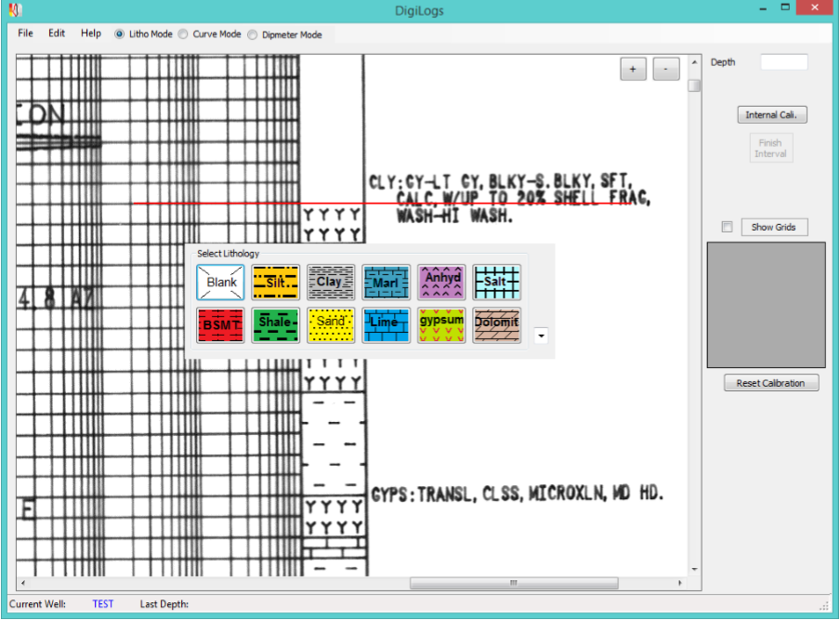Select the Lime lithology pattern
This screenshot has width=840, height=620.
pos(386,324)
